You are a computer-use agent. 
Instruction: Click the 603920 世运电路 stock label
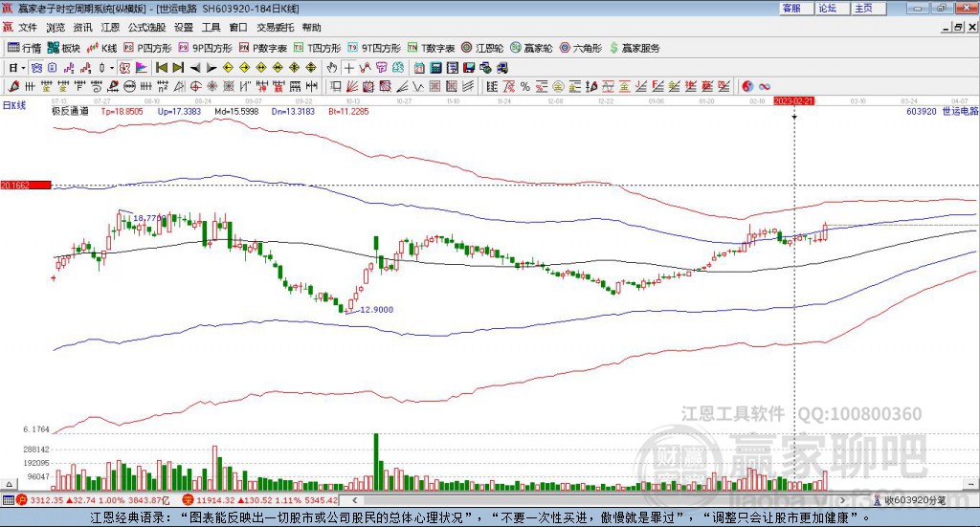click(942, 111)
